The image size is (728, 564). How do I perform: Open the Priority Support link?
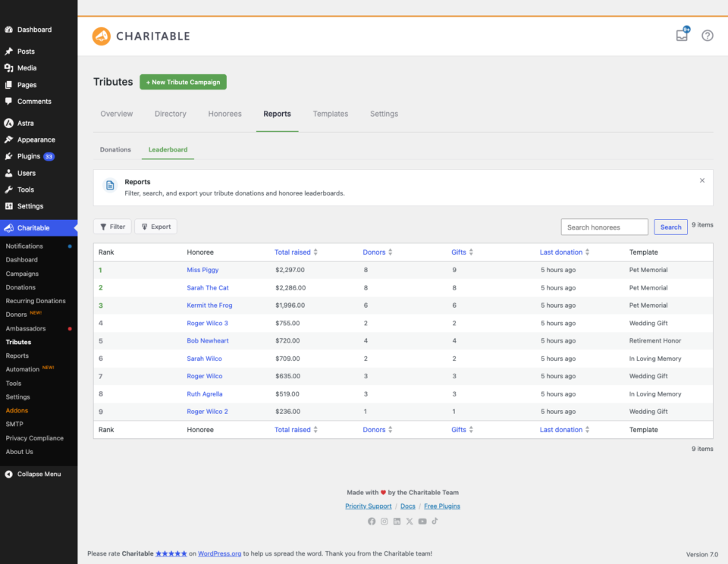pyautogui.click(x=369, y=506)
